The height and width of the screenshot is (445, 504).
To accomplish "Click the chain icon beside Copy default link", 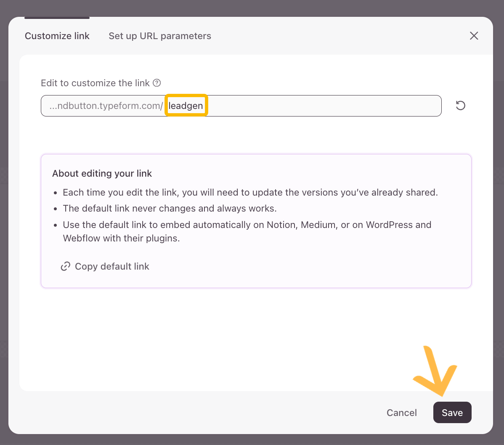I will pos(65,266).
